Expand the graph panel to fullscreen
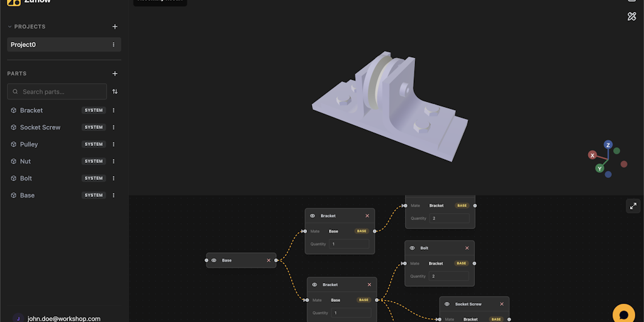 [x=633, y=206]
